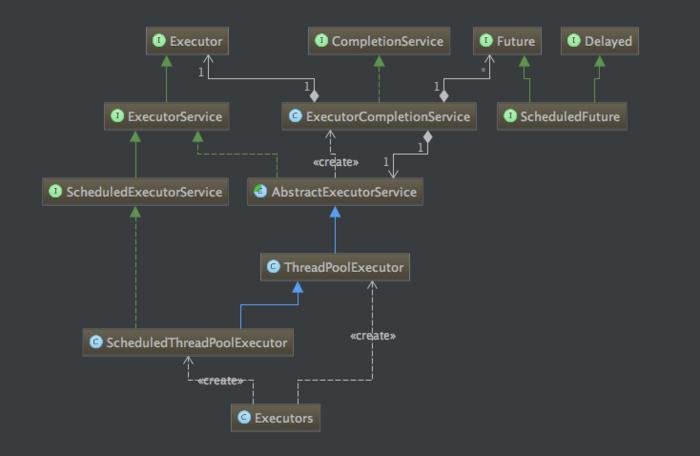Select the Executors node label

284,418
